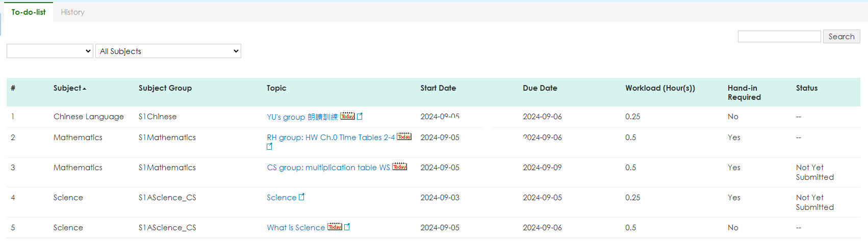Click the Today icon beside YU's group topic
The height and width of the screenshot is (242, 868).
click(x=347, y=116)
